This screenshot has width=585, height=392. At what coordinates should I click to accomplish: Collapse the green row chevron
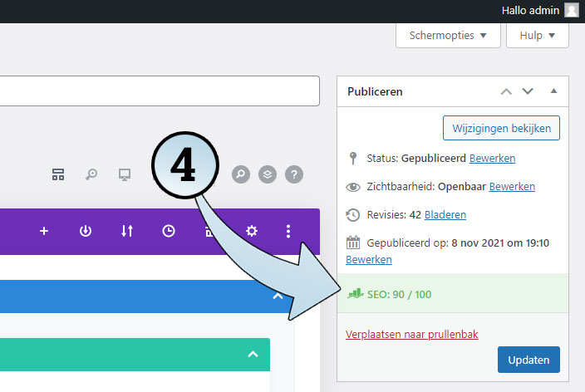coord(253,355)
